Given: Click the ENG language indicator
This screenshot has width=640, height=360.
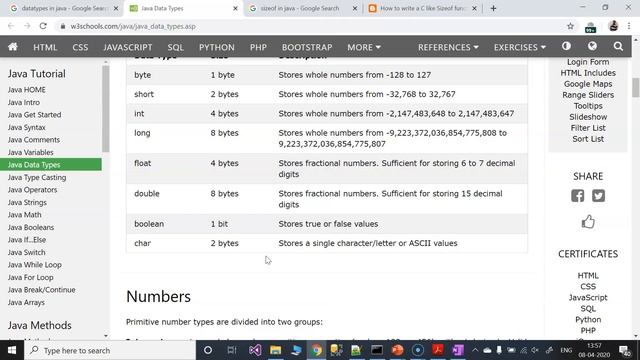Looking at the screenshot, I should point(566,350).
